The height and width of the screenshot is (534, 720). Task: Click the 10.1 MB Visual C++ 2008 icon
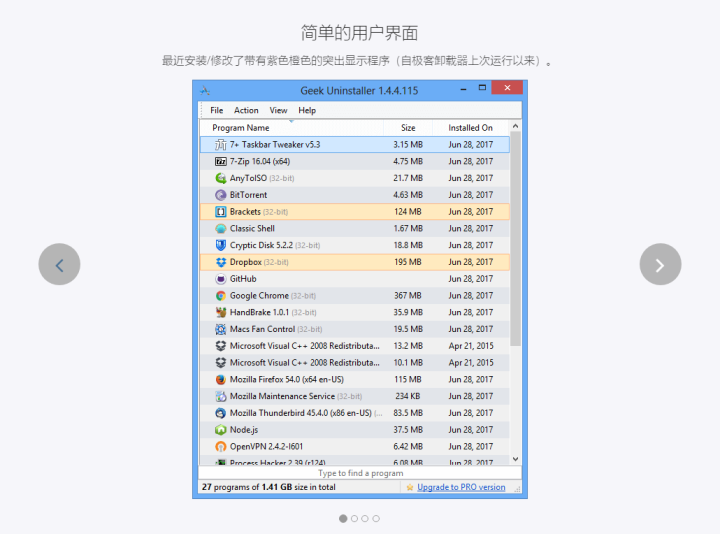(x=221, y=363)
